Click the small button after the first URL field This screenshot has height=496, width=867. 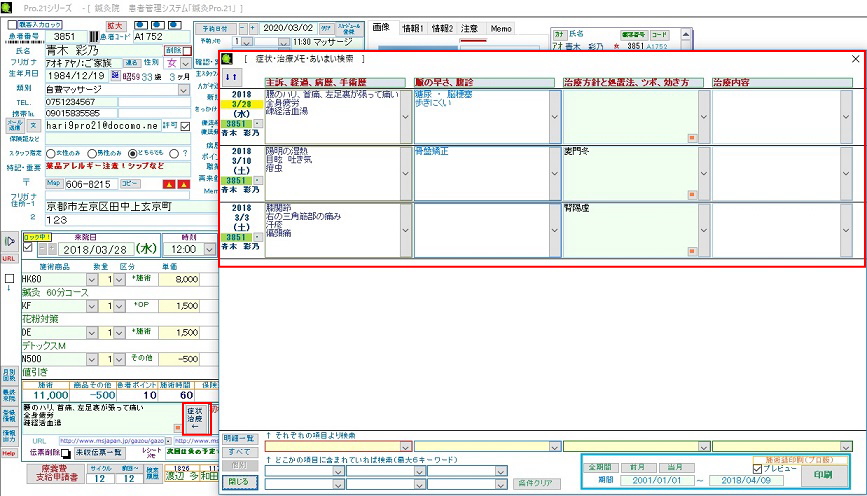[x=168, y=441]
